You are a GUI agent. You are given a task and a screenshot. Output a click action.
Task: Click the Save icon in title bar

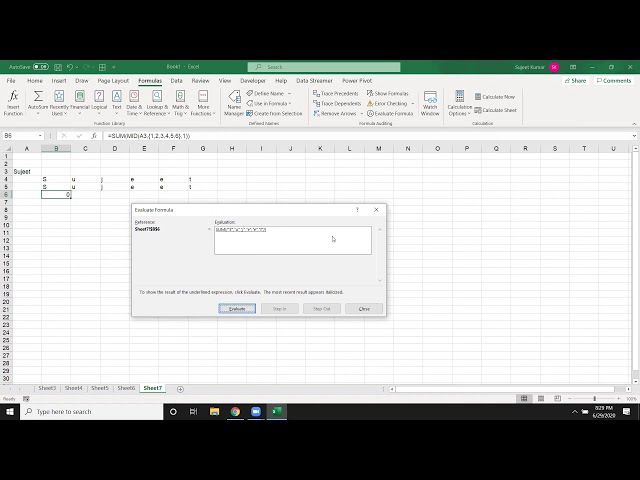[x=58, y=67]
